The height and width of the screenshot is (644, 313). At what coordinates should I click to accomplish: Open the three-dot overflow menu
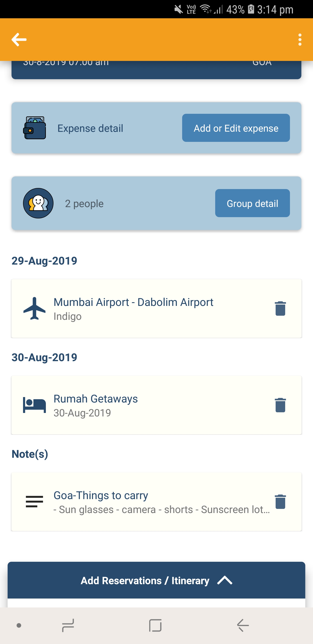pos(300,40)
